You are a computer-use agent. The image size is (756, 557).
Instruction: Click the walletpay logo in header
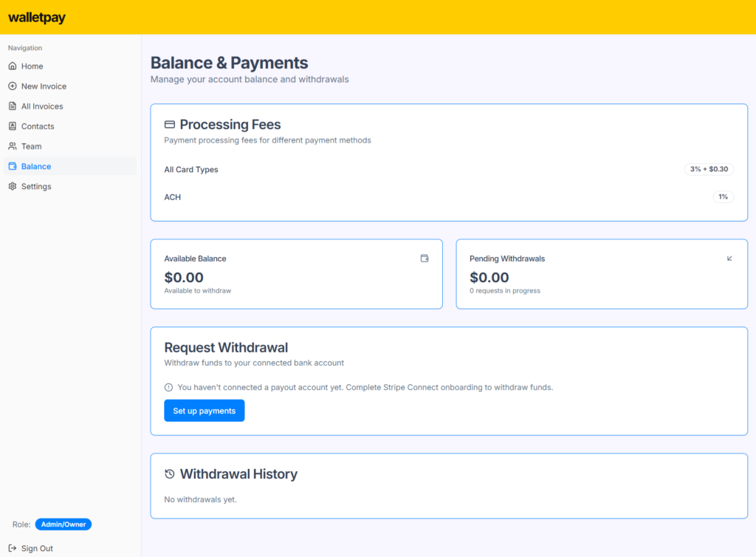coord(37,18)
